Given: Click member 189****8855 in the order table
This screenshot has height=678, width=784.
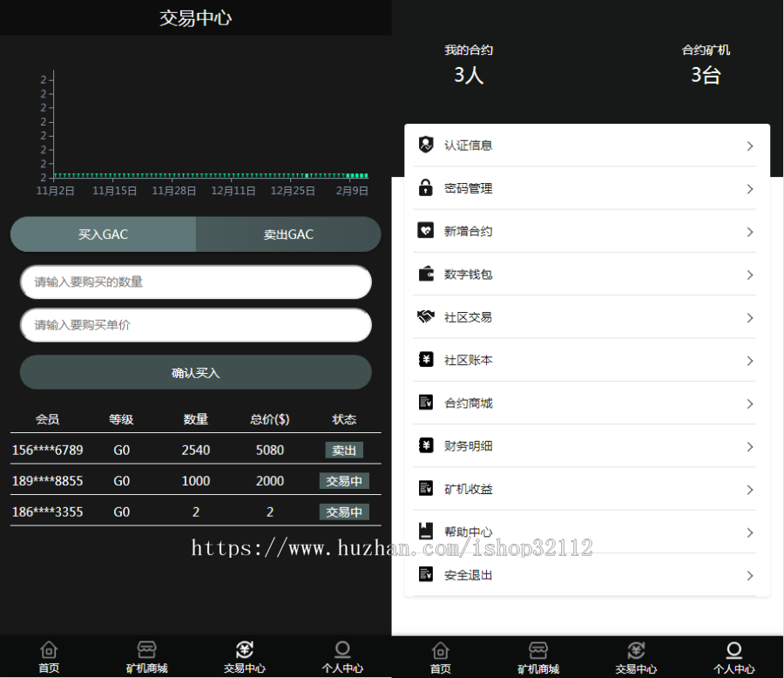Looking at the screenshot, I should point(48,481).
